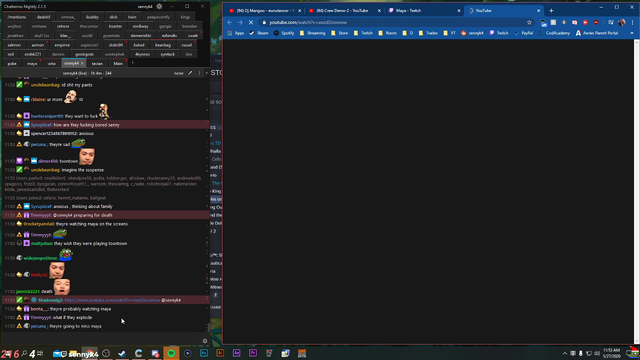Expand Room bookmarks folder
Viewport: 640px width, 360px height.
(387, 33)
